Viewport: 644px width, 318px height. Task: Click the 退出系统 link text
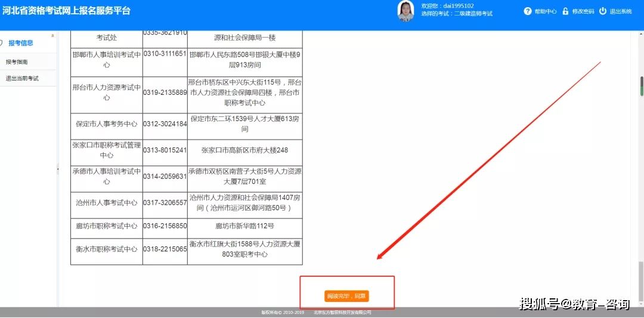pyautogui.click(x=621, y=11)
